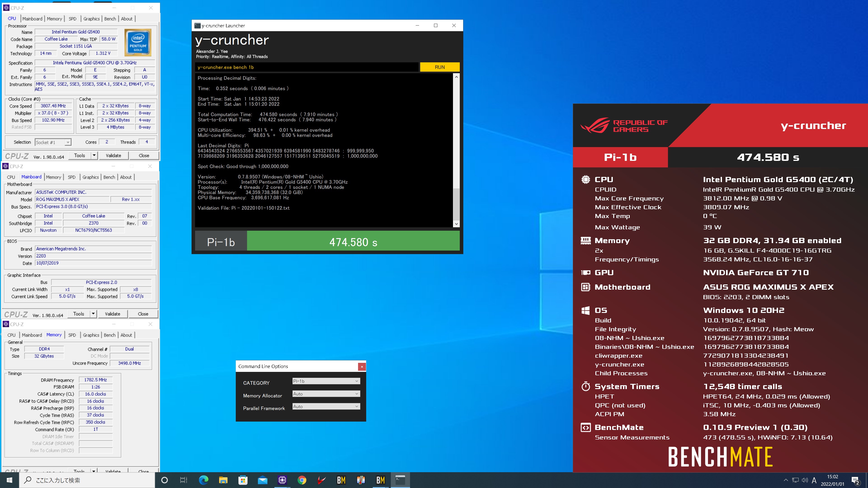This screenshot has width=868, height=488.
Task: Open the Memory Allocator Auto dropdown
Action: (x=326, y=394)
